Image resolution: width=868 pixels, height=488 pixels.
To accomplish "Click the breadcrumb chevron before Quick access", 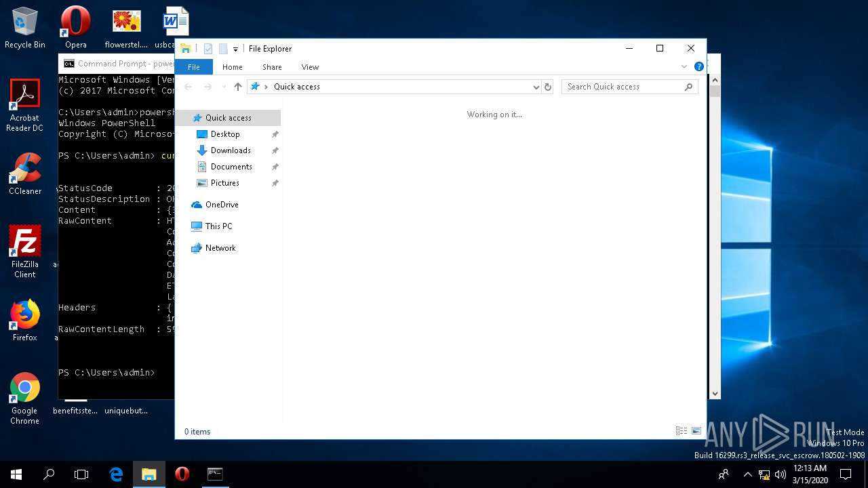I will coord(267,87).
